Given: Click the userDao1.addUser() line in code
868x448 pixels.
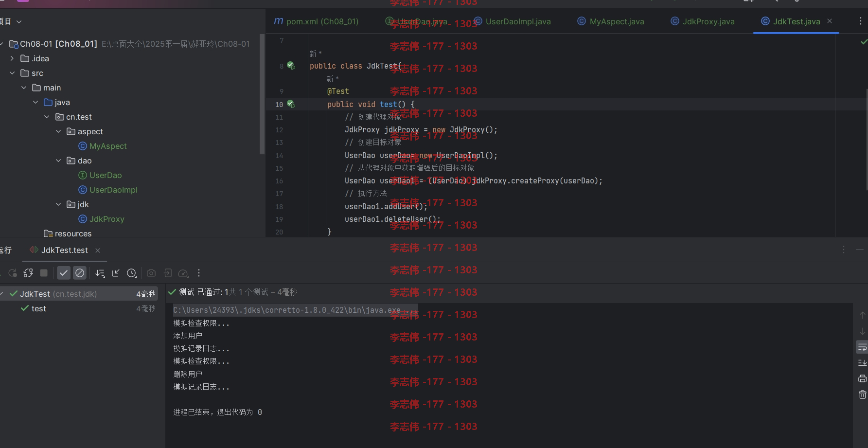Looking at the screenshot, I should 386,206.
